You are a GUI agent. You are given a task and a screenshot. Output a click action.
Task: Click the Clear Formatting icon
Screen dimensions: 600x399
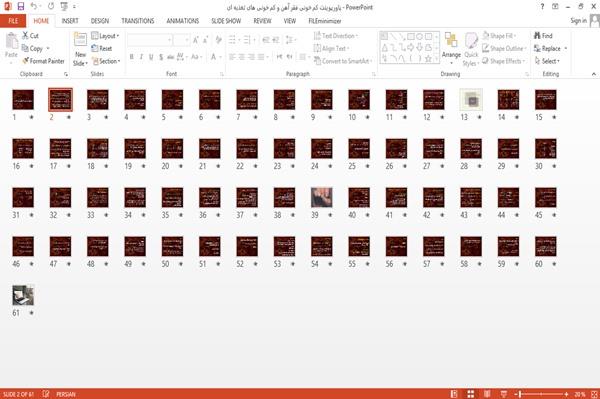coord(218,39)
